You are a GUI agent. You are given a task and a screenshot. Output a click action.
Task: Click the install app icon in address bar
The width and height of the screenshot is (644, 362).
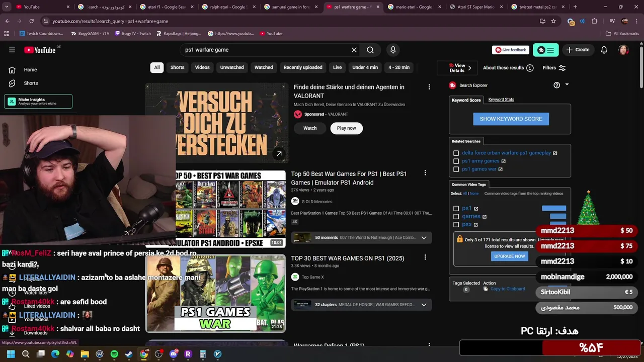coord(542,21)
